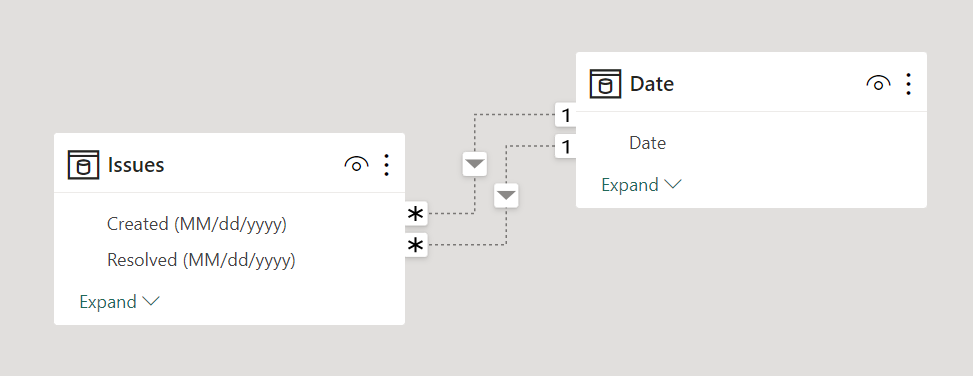The width and height of the screenshot is (973, 376).
Task: Expand the Date table fields
Action: [642, 185]
